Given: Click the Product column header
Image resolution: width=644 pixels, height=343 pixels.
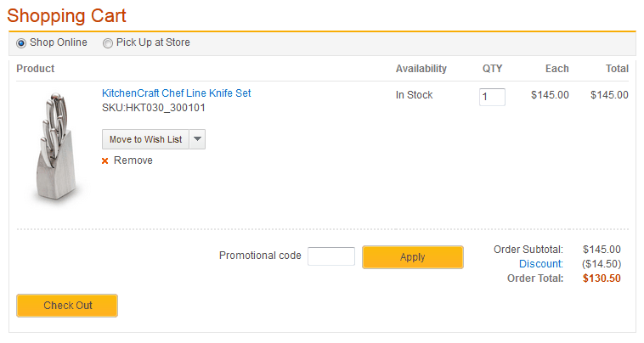Looking at the screenshot, I should click(x=36, y=69).
